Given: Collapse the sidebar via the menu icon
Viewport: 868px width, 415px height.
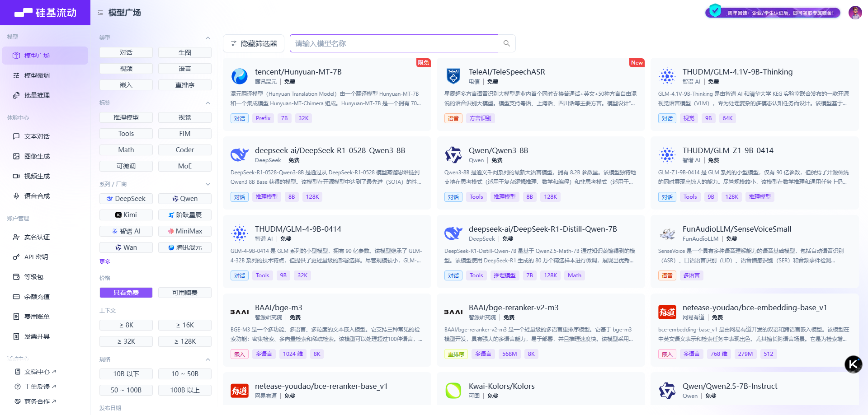Looking at the screenshot, I should coord(100,13).
